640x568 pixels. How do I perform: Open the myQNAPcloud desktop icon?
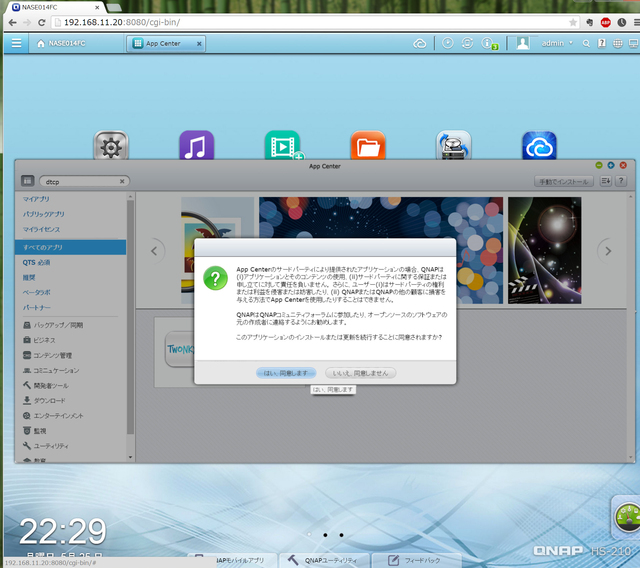pos(539,146)
